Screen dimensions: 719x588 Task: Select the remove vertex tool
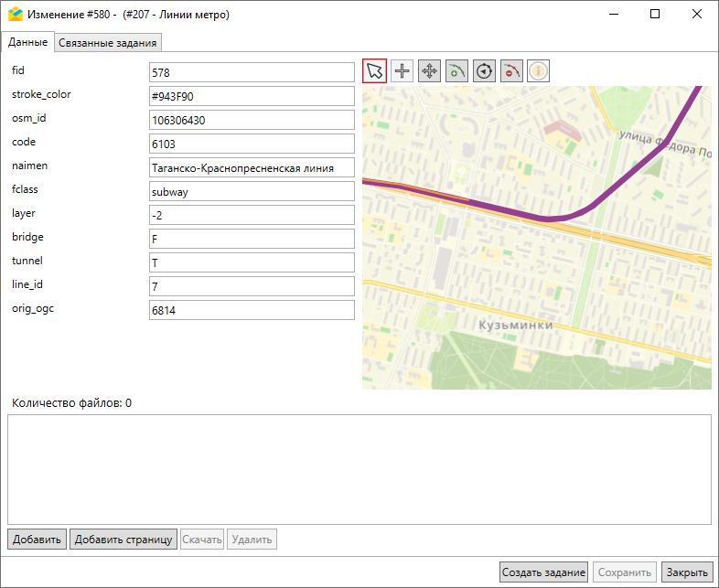coord(512,71)
